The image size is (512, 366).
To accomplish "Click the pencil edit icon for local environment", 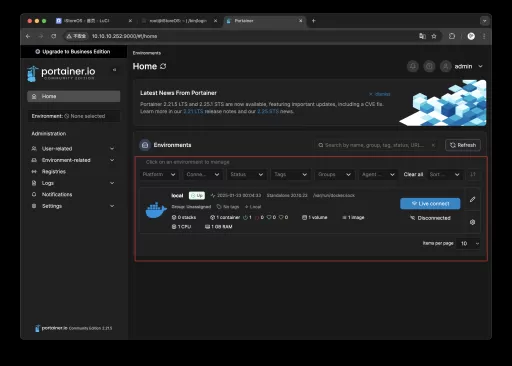I will 472,199.
